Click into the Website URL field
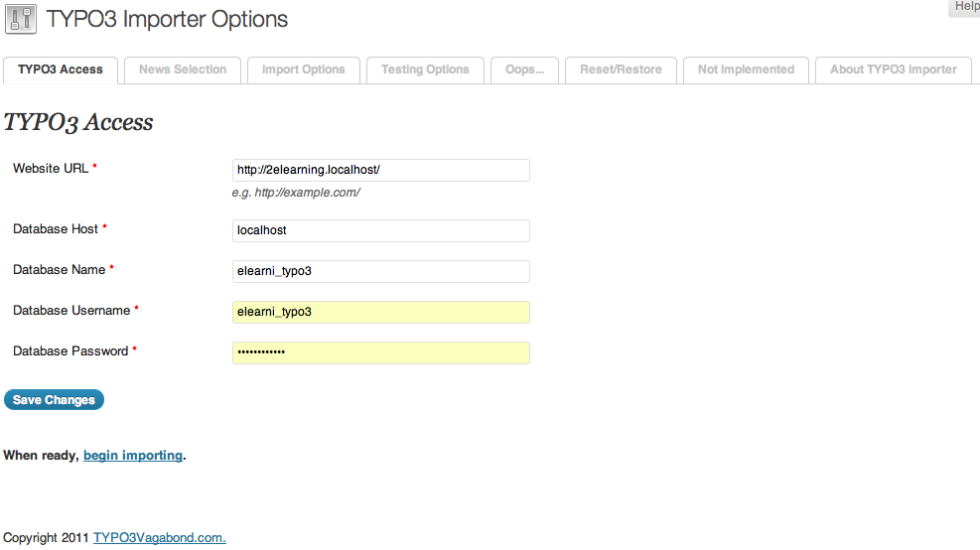 click(x=380, y=170)
